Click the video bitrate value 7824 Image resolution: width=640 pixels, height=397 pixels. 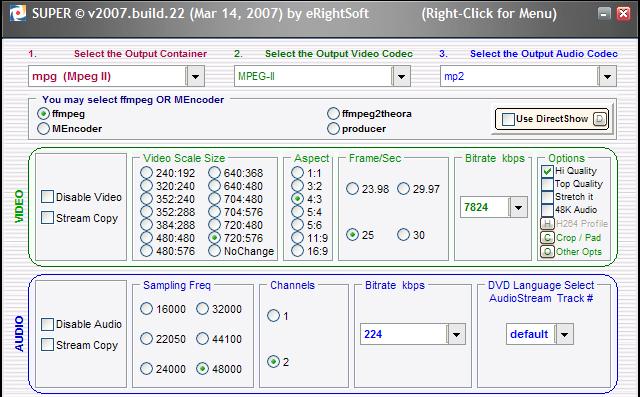476,207
